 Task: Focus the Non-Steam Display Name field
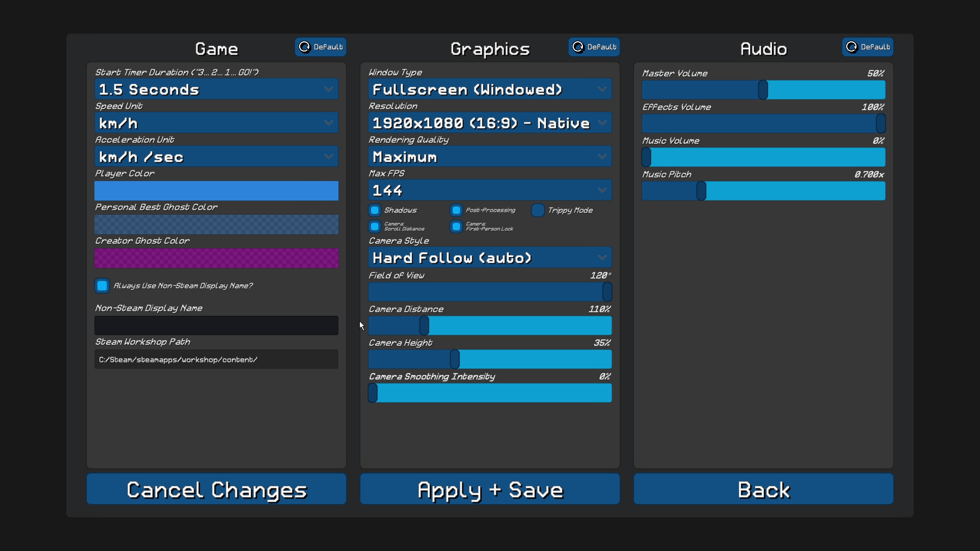pyautogui.click(x=216, y=325)
